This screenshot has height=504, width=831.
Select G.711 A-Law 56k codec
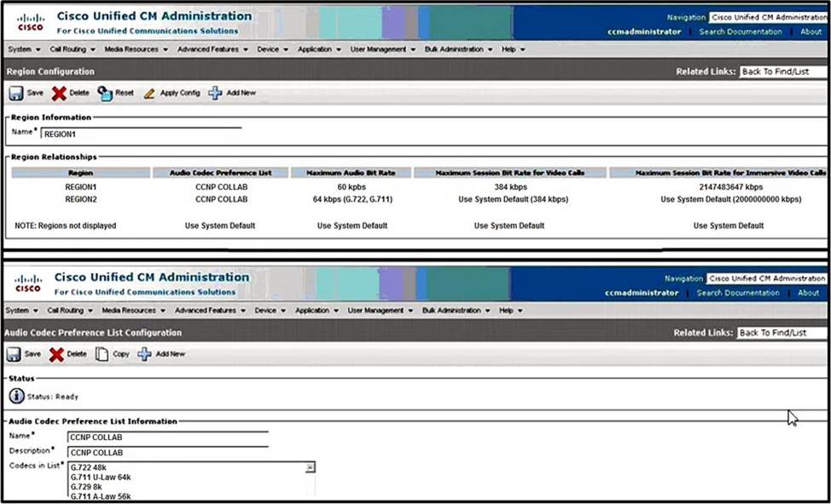[x=101, y=496]
